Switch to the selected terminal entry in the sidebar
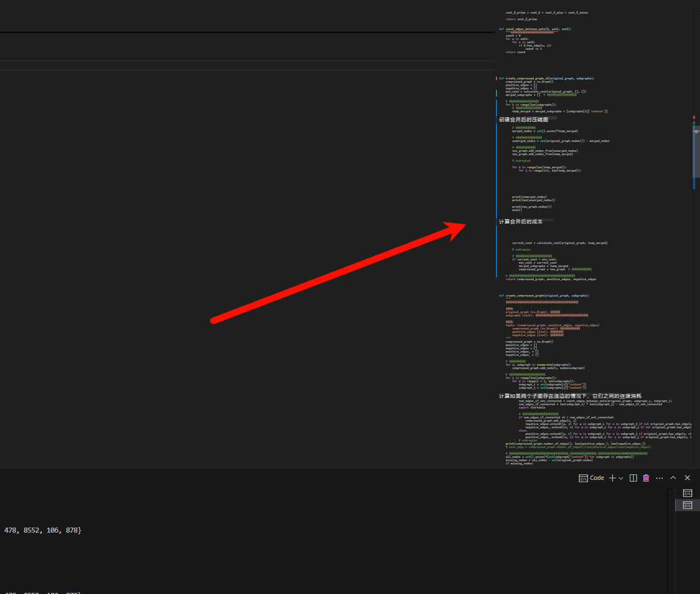The width and height of the screenshot is (700, 594). [686, 505]
